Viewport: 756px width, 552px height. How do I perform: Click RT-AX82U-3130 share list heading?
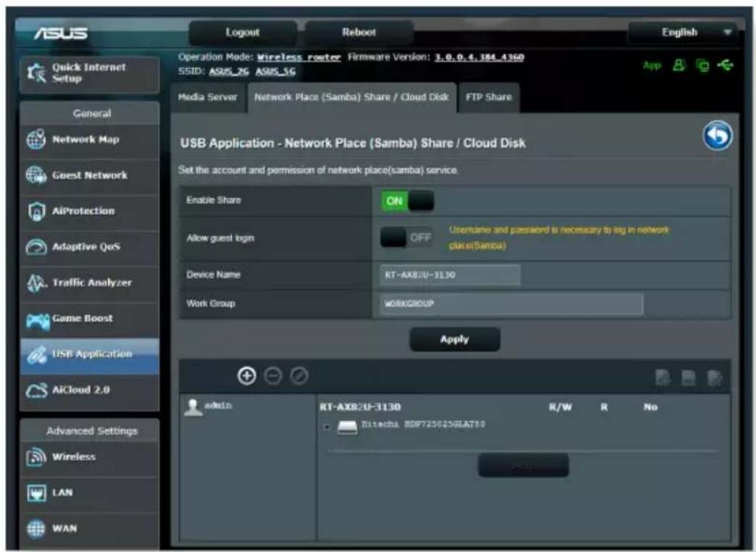tap(360, 407)
